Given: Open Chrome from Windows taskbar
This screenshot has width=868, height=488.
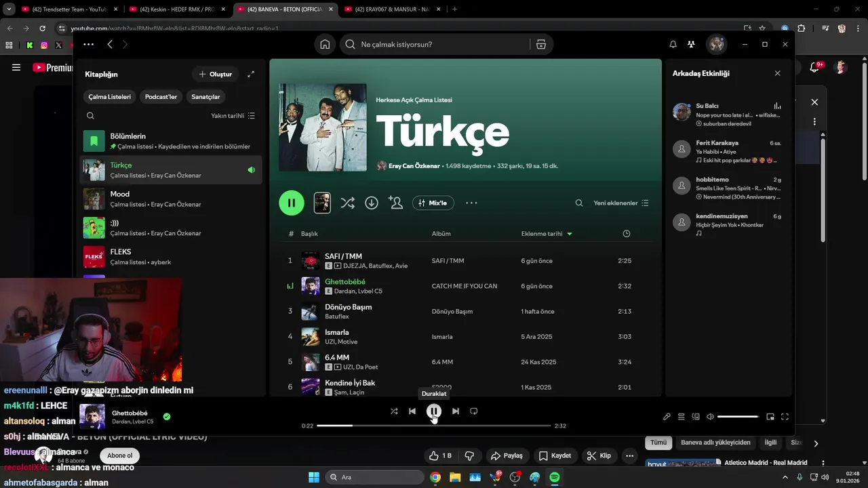Looking at the screenshot, I should click(435, 477).
